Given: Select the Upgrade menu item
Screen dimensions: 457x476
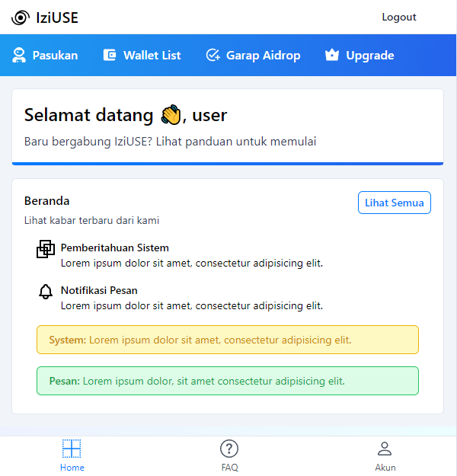Looking at the screenshot, I should [x=369, y=56].
